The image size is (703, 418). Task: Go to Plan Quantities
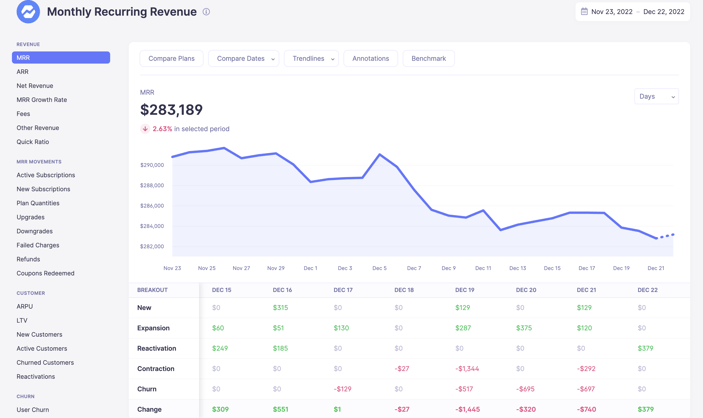pyautogui.click(x=38, y=203)
